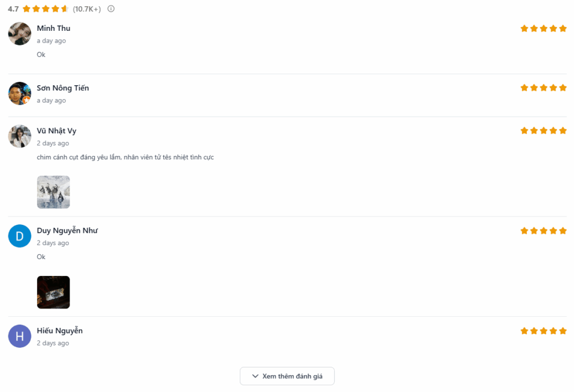574x392 pixels.
Task: Click the reviewer name Hiếu Nguyễn
Action: [59, 330]
